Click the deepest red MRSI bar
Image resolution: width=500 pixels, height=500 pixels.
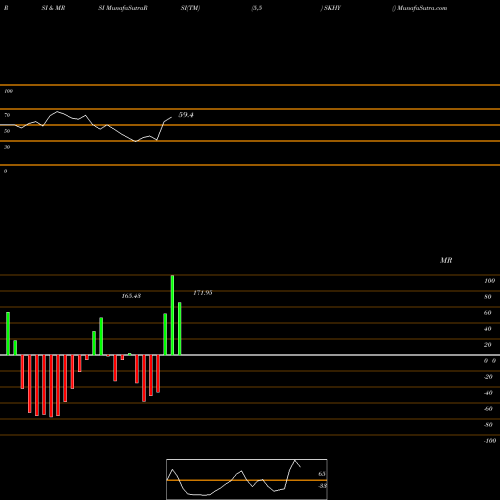(51, 386)
